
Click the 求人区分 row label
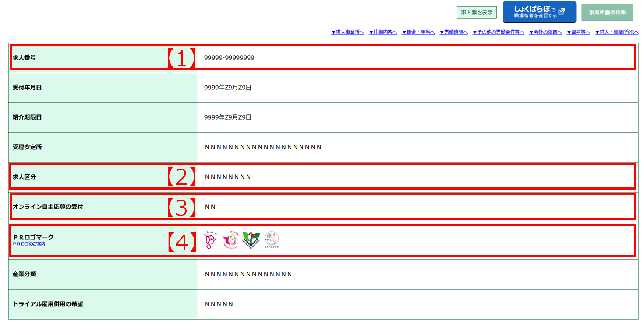(24, 177)
